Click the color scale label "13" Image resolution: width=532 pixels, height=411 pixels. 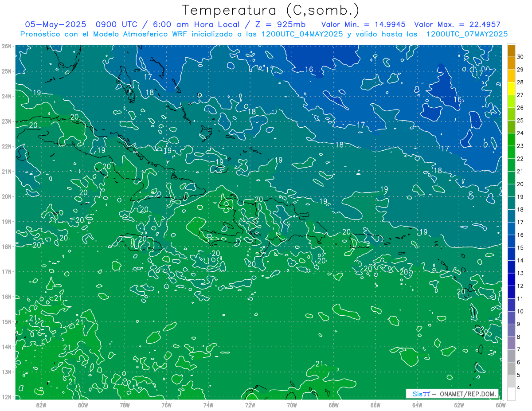pos(520,273)
